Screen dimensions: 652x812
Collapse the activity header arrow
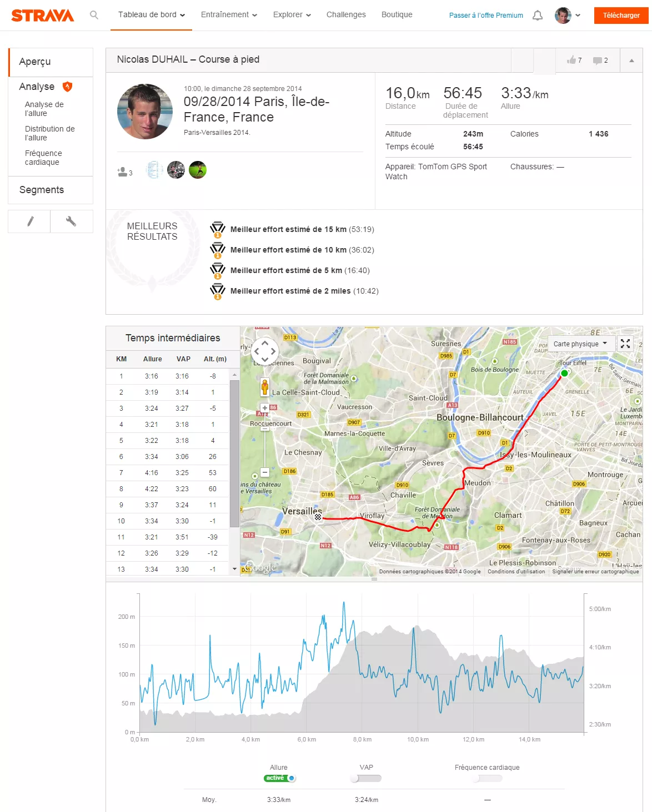tap(631, 60)
